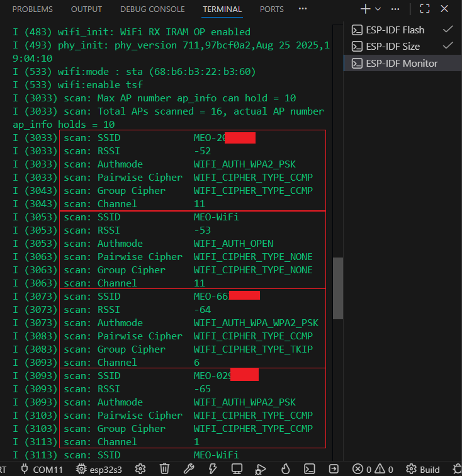This screenshot has height=476, width=462.
Task: Open the terminal views and more actions ellipsis
Action: point(395,9)
